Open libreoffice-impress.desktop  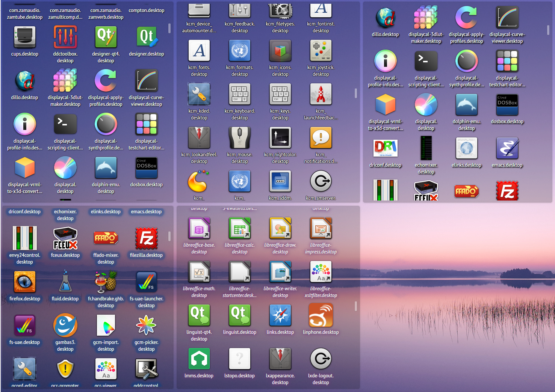pos(321,228)
